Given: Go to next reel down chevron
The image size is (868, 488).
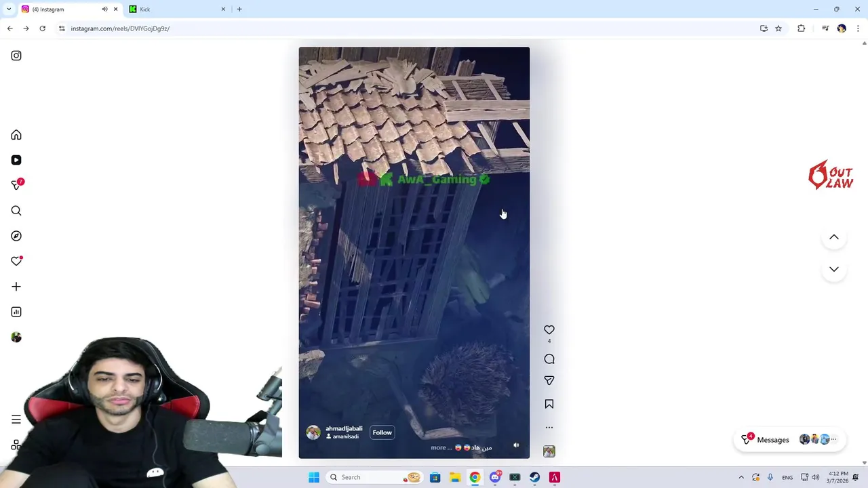Looking at the screenshot, I should [834, 269].
